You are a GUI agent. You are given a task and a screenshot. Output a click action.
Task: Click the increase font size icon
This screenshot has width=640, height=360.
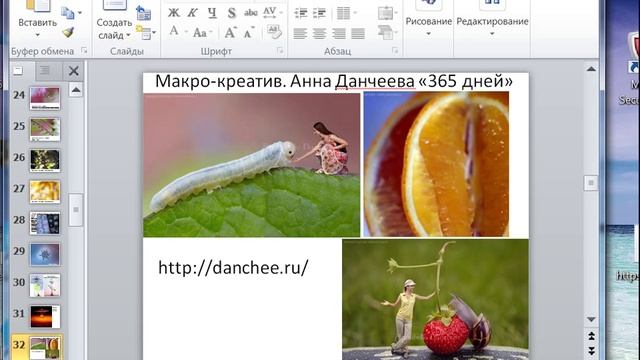point(230,32)
